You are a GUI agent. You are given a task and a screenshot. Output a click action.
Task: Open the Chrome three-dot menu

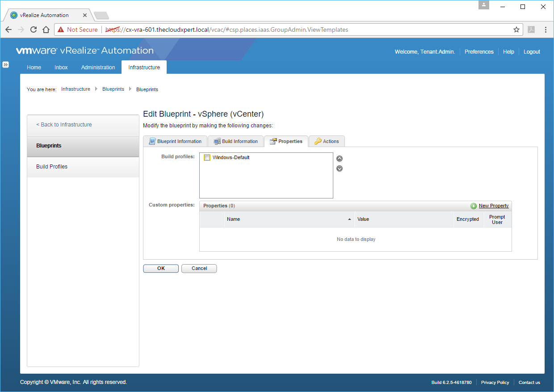(546, 30)
